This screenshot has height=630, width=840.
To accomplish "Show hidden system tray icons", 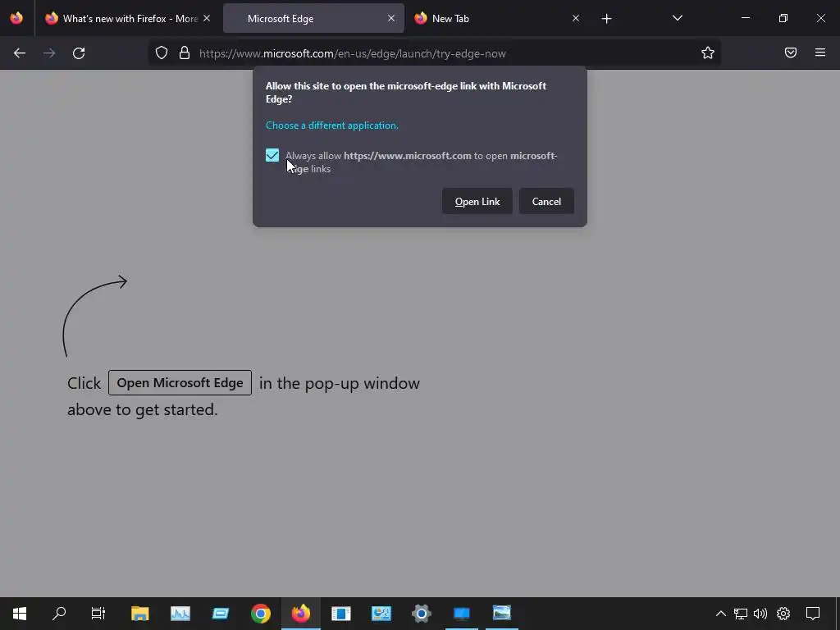I will coord(720,614).
